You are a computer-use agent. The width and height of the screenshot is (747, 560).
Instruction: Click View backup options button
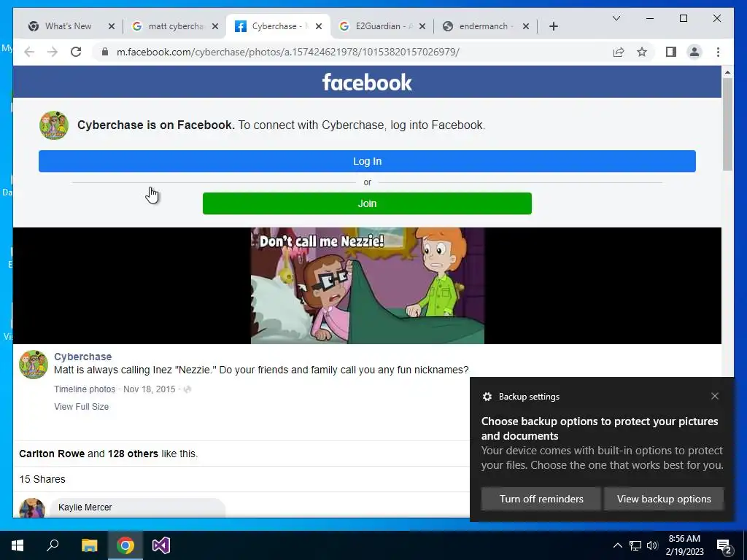click(x=664, y=499)
